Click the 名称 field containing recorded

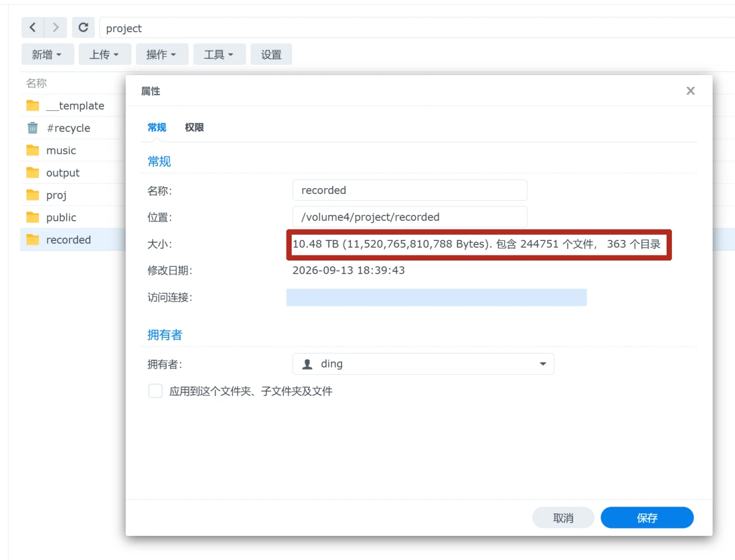[410, 190]
